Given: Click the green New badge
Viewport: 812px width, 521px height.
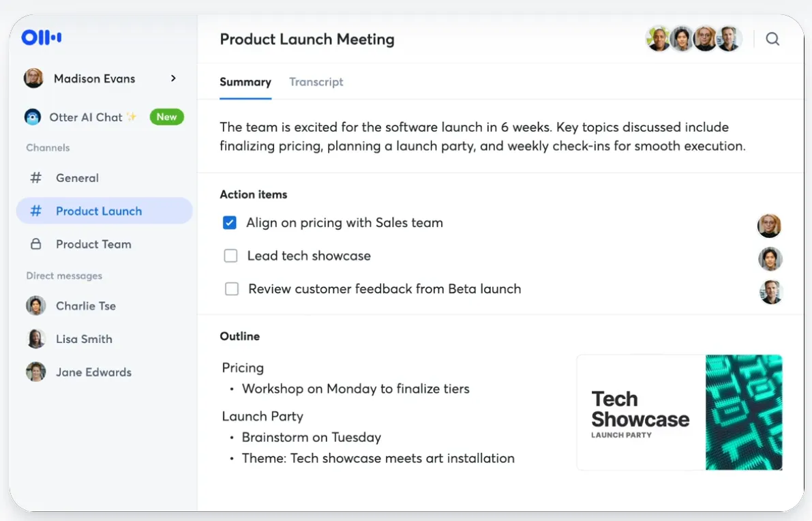Looking at the screenshot, I should point(167,117).
